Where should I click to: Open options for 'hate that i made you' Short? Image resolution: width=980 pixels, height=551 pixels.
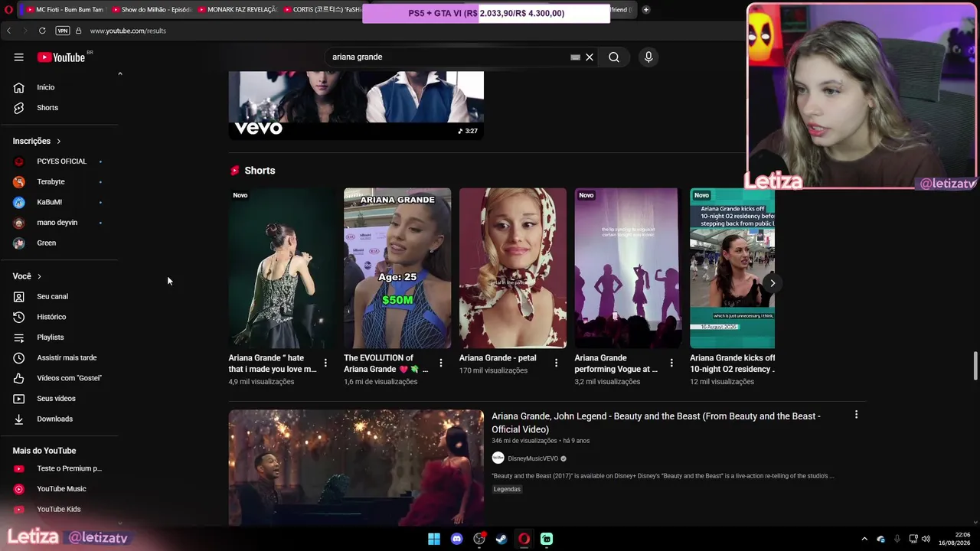[325, 363]
